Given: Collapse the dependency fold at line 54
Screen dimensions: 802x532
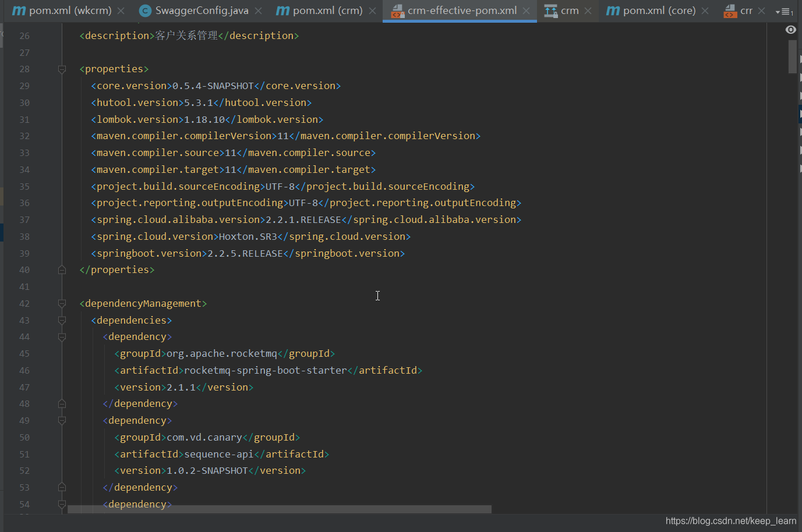Looking at the screenshot, I should click(62, 505).
